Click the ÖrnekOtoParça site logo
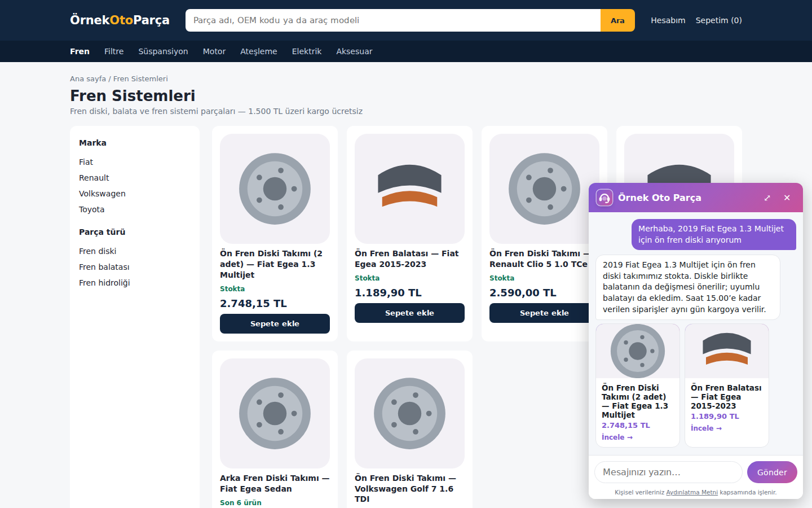Screen dimensions: 812x508 (x=120, y=20)
